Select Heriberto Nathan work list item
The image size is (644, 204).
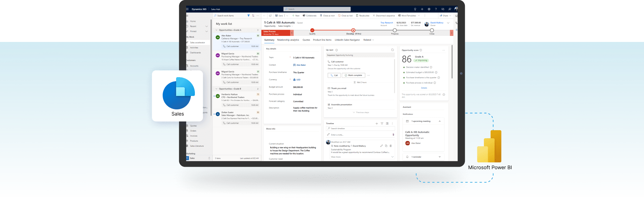(x=237, y=100)
